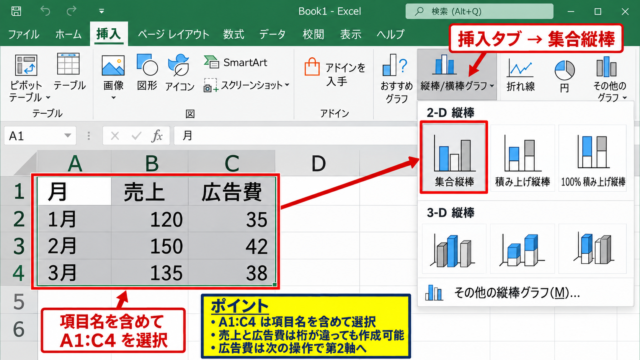Open the Name Box dropdown arrow
640x360 pixels.
coord(68,136)
